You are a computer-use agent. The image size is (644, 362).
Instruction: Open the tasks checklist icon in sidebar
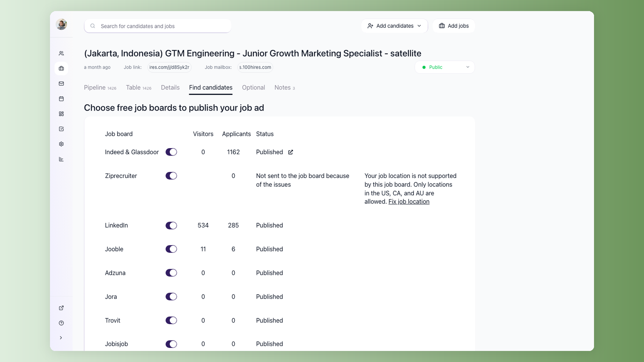(x=61, y=129)
